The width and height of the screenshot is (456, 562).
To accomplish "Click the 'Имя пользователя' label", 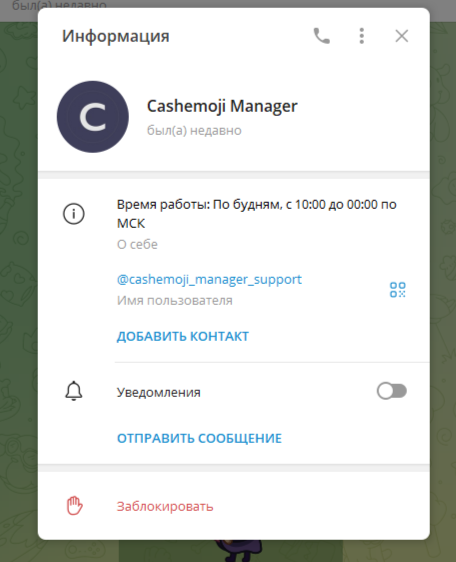I will click(175, 300).
